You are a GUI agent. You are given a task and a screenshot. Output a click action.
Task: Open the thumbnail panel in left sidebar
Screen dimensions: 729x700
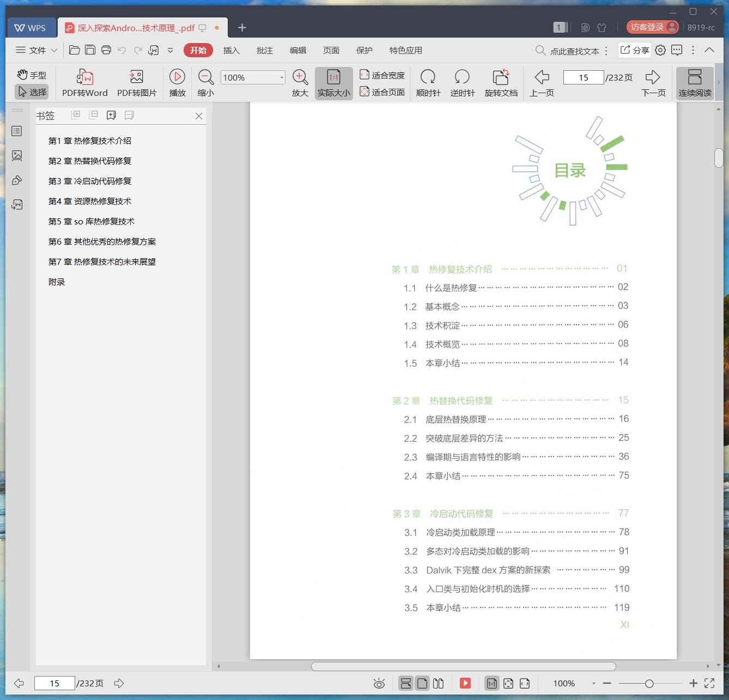coord(17,156)
